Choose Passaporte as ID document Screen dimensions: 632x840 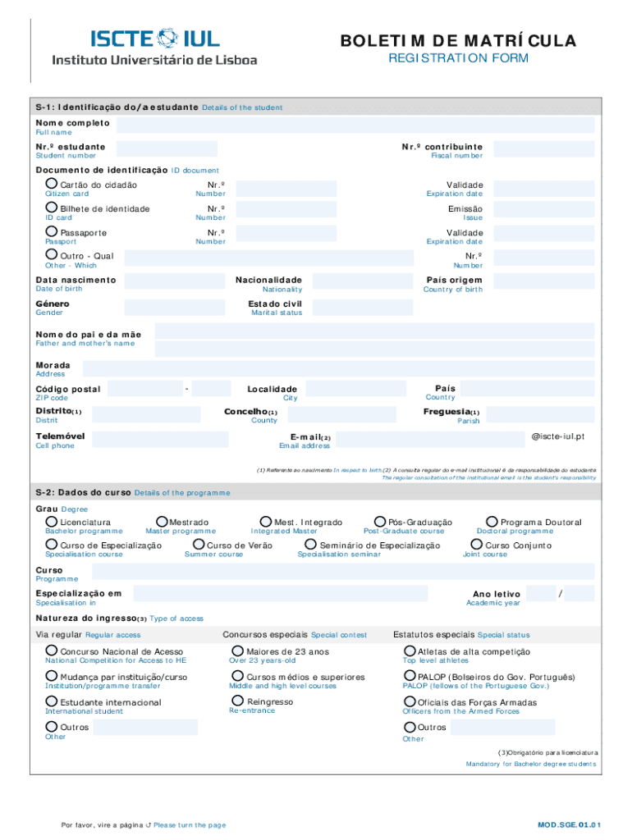click(52, 232)
